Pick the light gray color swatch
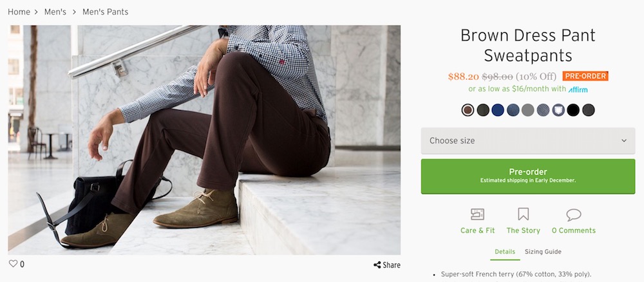The width and height of the screenshot is (644, 282). (x=528, y=110)
